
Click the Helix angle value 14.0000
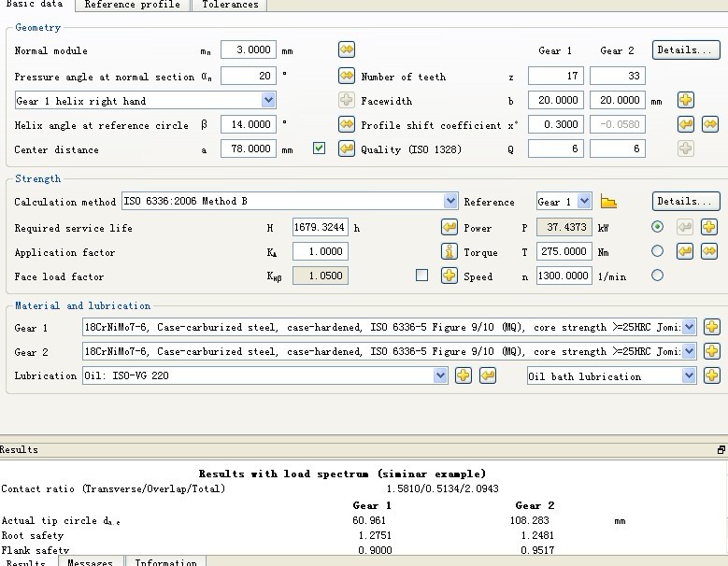click(x=249, y=124)
